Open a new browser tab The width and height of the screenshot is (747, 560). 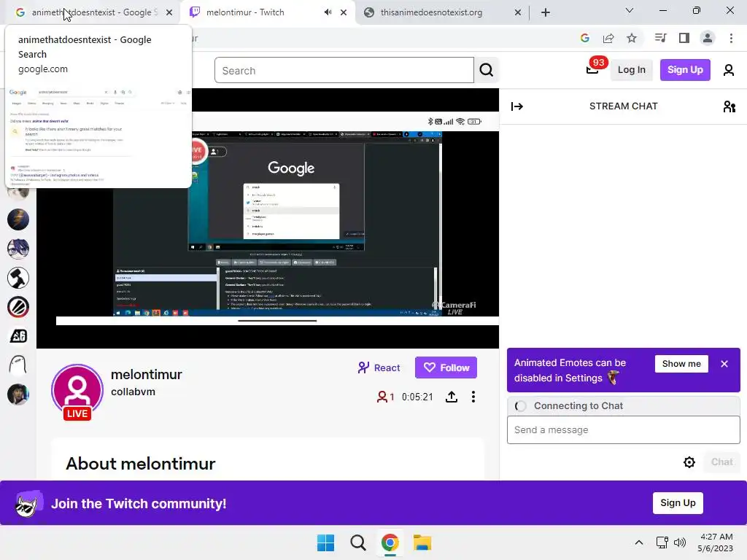coord(546,12)
